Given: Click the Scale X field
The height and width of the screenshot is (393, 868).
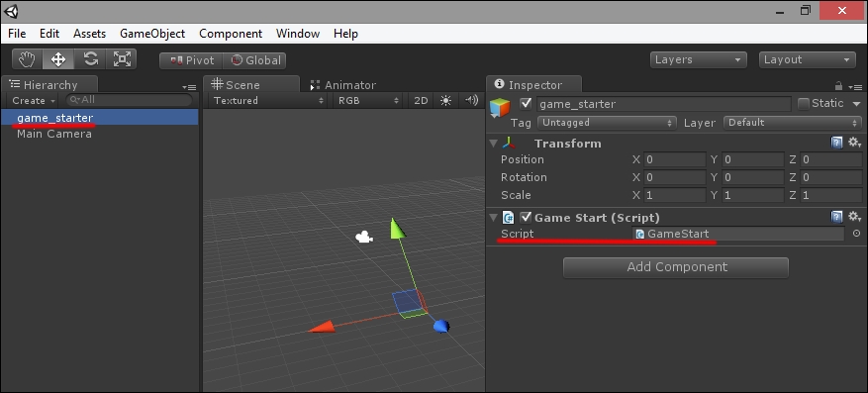Looking at the screenshot, I should (x=674, y=195).
